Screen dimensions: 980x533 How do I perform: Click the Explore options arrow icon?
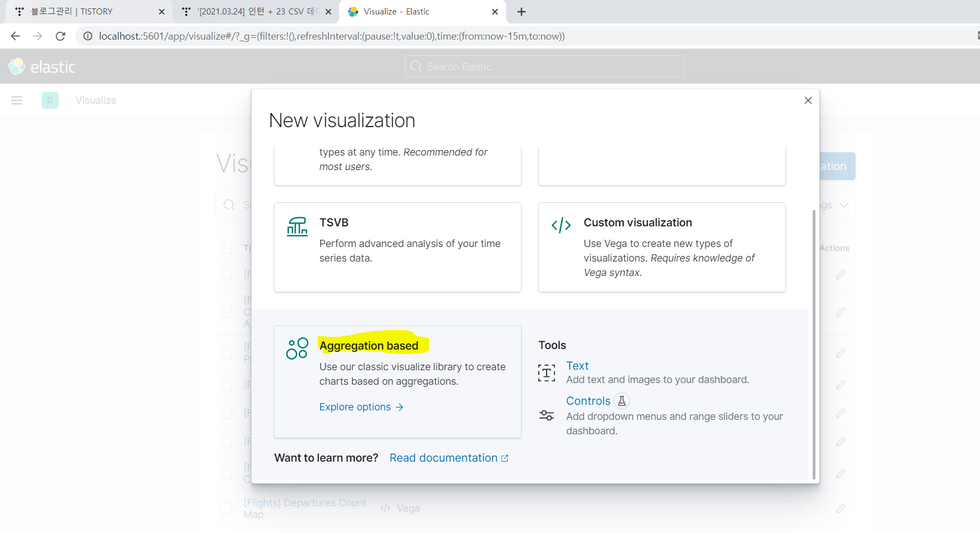pyautogui.click(x=399, y=408)
